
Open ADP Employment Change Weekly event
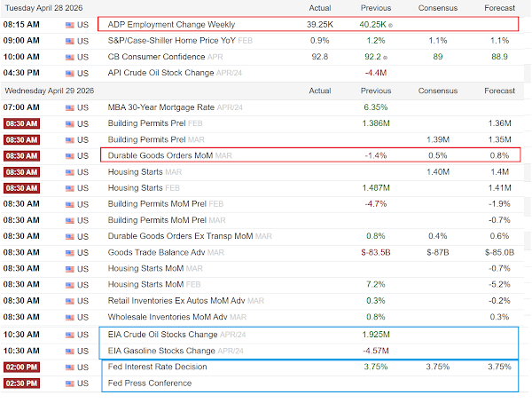pos(171,25)
